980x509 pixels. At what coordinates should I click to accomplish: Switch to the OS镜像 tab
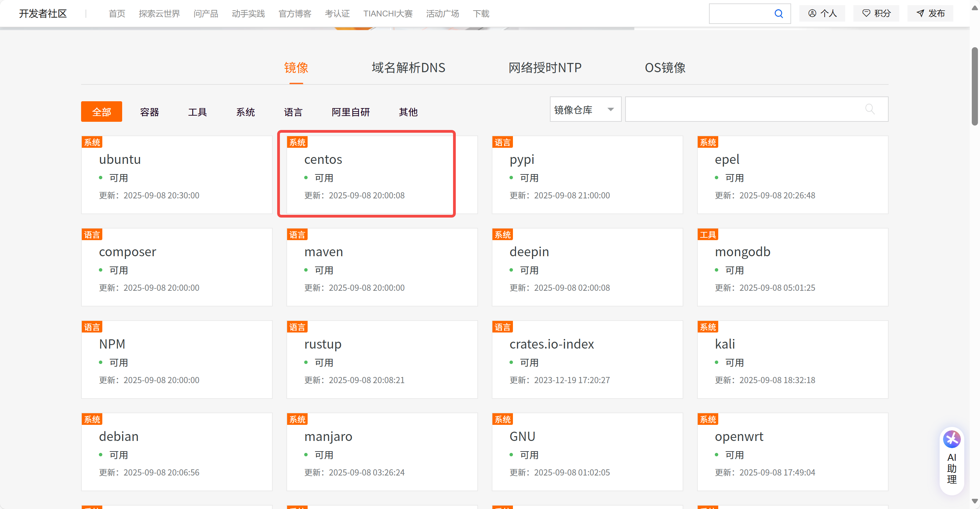tap(665, 68)
